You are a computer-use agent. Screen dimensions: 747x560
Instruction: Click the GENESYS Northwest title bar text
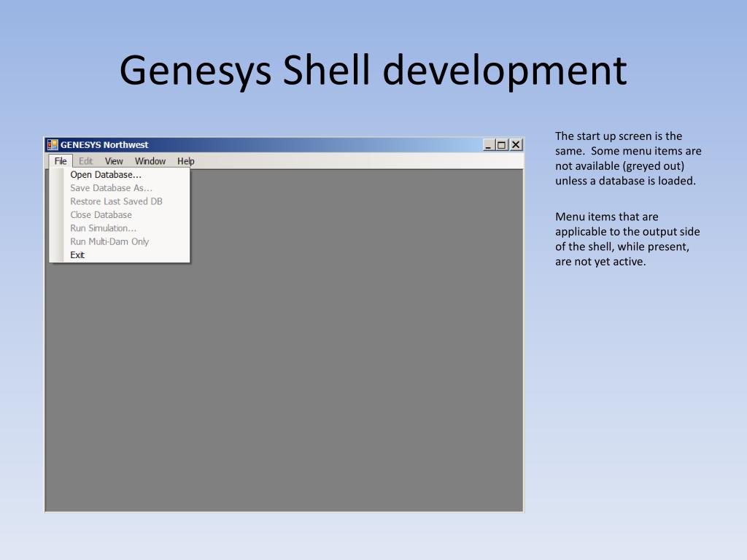(x=104, y=145)
